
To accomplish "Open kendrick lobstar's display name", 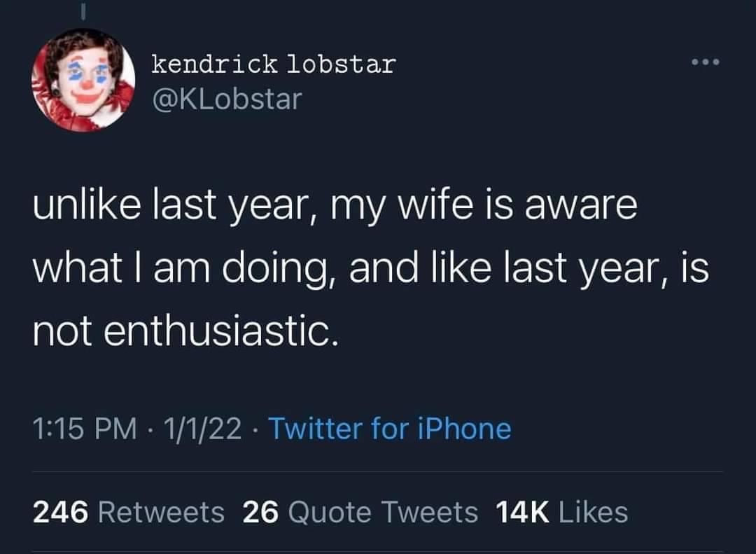I will pyautogui.click(x=274, y=64).
